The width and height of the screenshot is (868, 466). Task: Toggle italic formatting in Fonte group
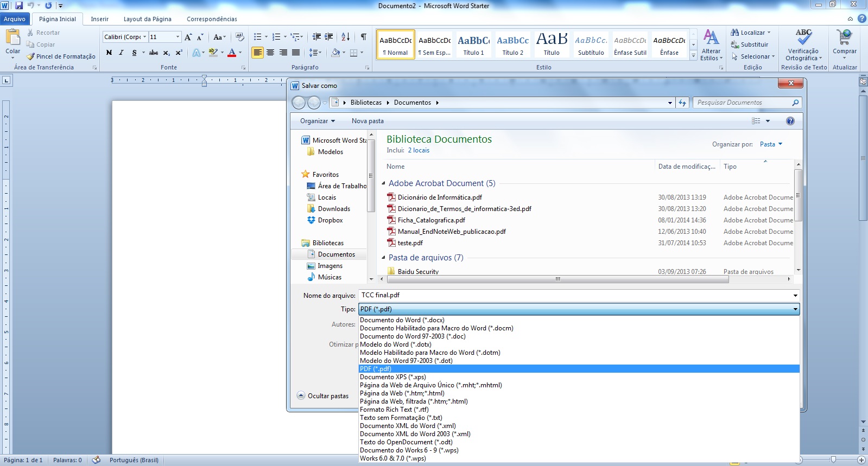121,53
